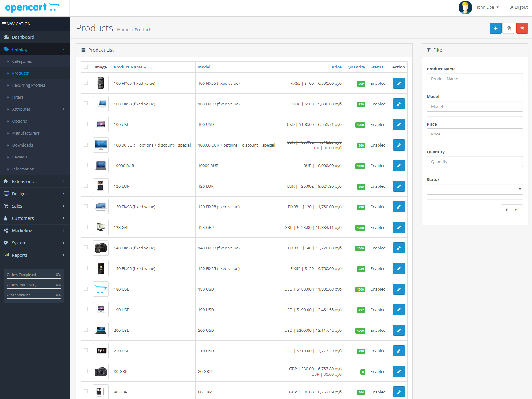Edit the 100 USD product with pencil icon

pyautogui.click(x=399, y=124)
